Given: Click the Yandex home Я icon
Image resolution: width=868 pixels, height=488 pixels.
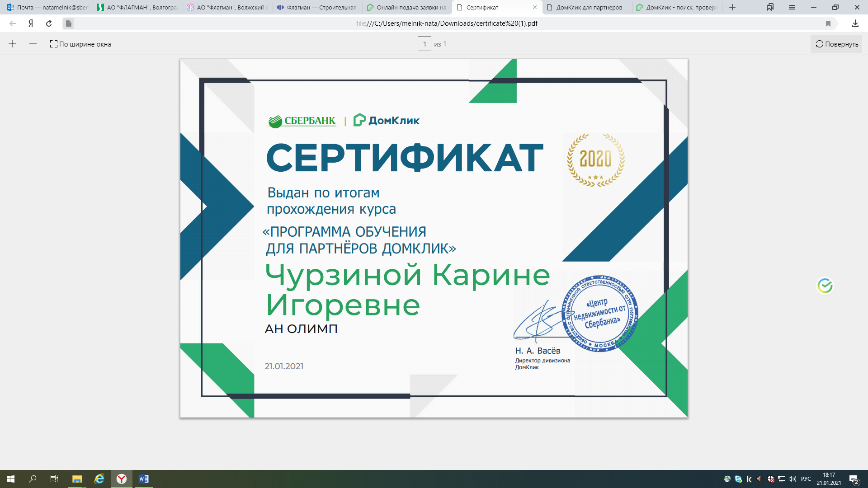Looking at the screenshot, I should tap(31, 23).
